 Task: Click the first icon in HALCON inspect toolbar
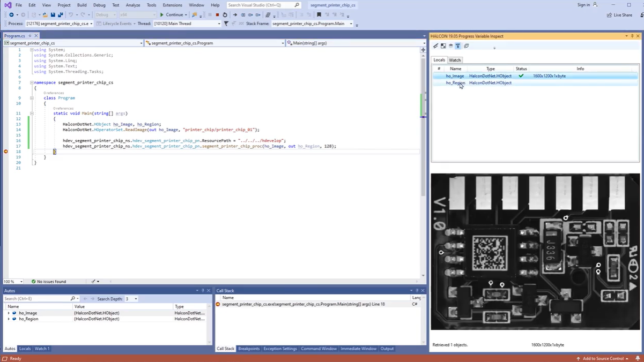click(x=436, y=46)
